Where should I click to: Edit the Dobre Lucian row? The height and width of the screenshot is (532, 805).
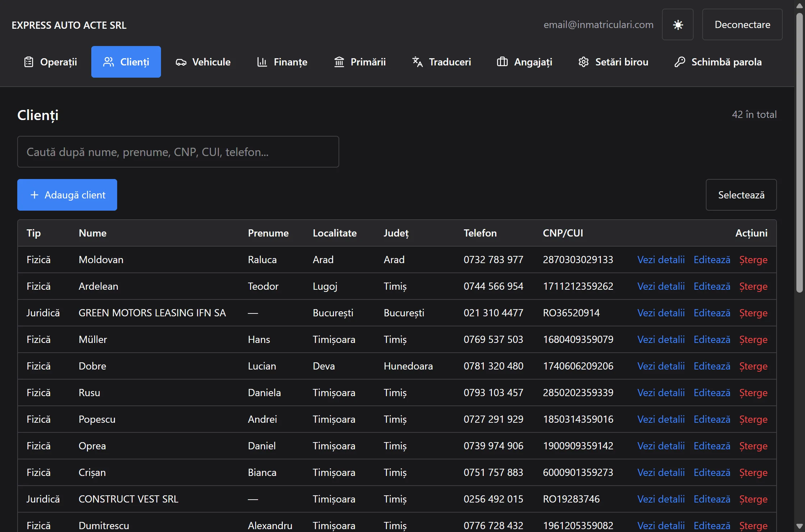pyautogui.click(x=712, y=366)
